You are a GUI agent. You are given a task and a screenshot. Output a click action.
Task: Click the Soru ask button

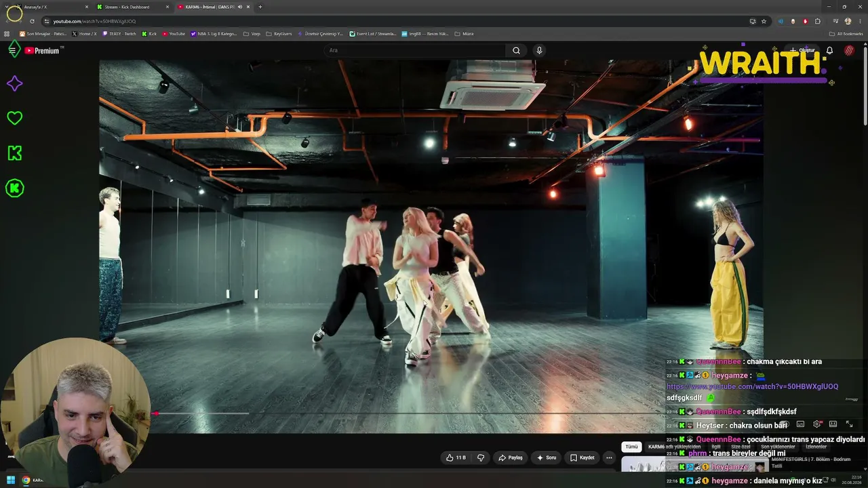547,457
